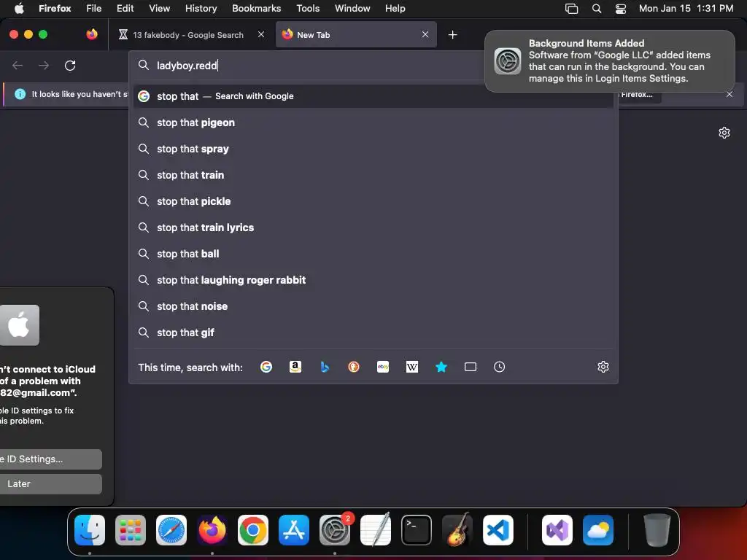Select the New Tab tab
747x560 pixels.
tap(356, 35)
